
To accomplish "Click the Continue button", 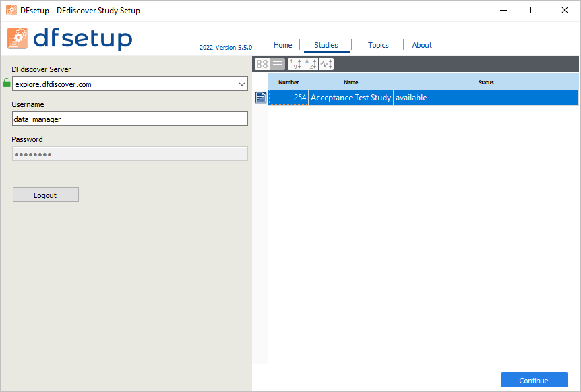I will pyautogui.click(x=534, y=380).
